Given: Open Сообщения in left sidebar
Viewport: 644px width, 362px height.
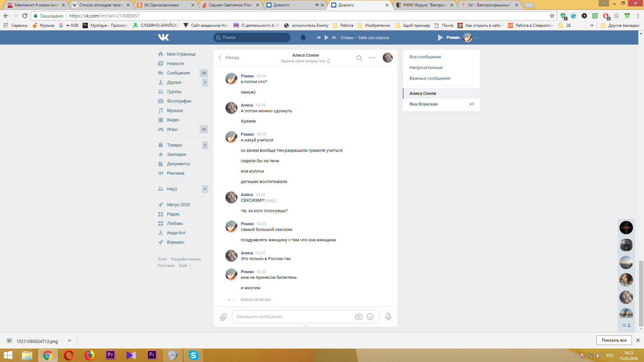Looking at the screenshot, I should click(178, 73).
